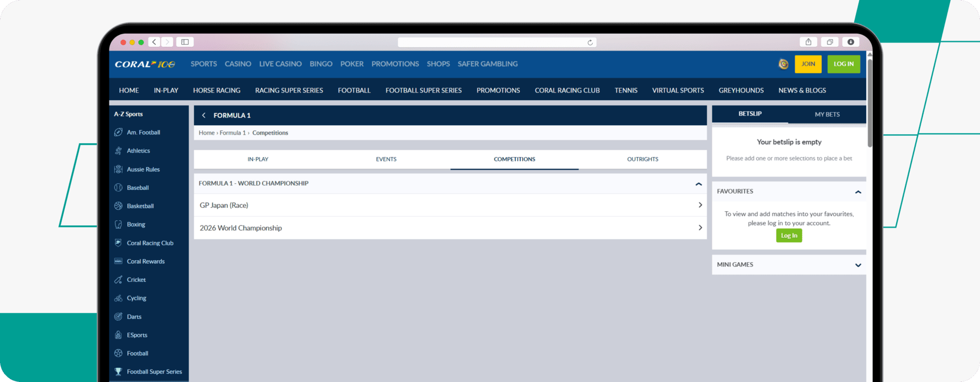The width and height of the screenshot is (980, 382).
Task: Open the browser downloads icon
Action: (850, 42)
